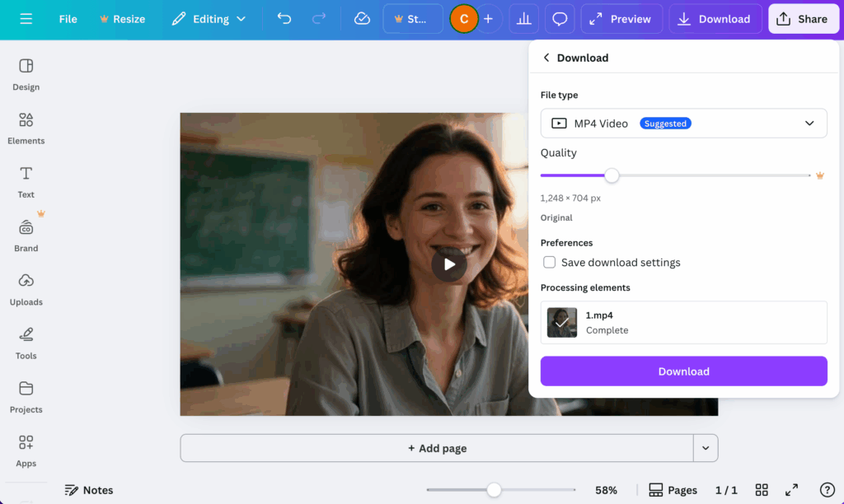The image size is (844, 504).
Task: Redo the last action
Action: tap(319, 19)
